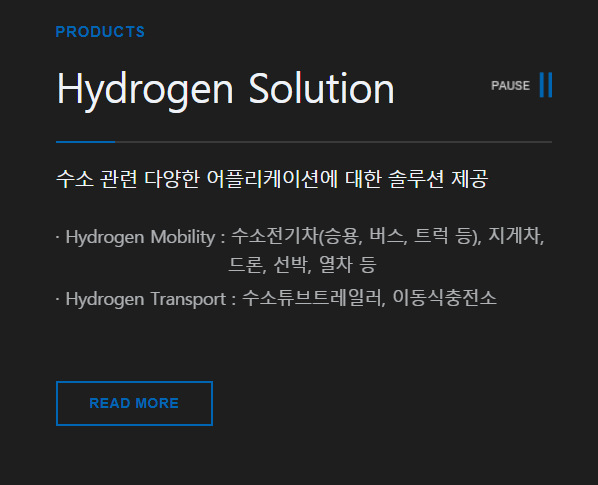Screen dimensions: 598x485
Task: Select the 이동식충전소 text
Action: tap(444, 297)
